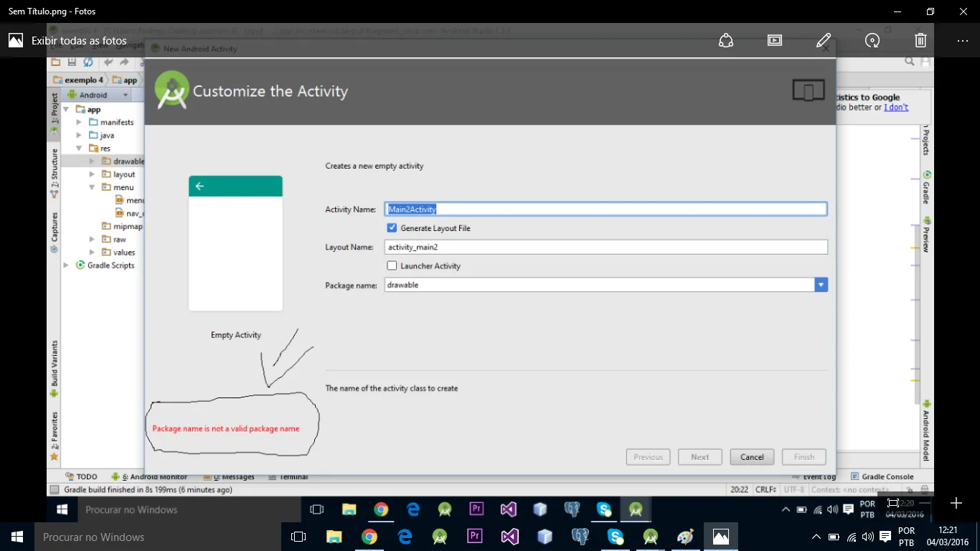Uncheck Generate Layout File checkbox
Screen dimensions: 980x551
point(392,227)
